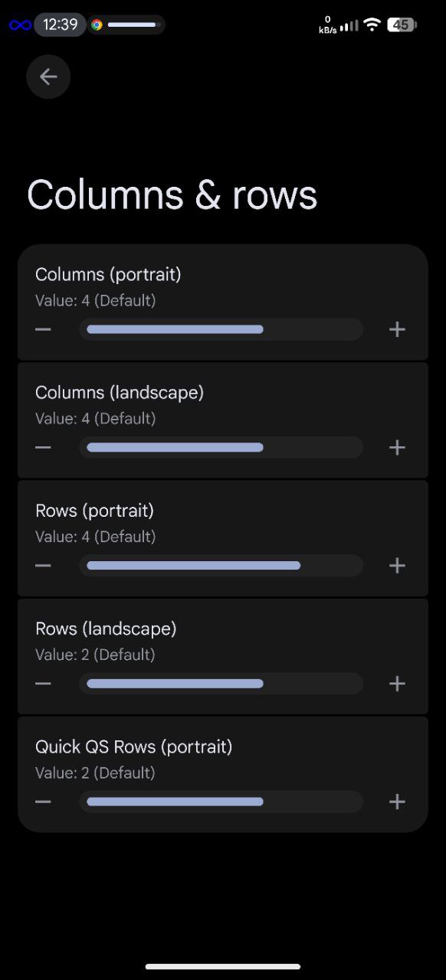Increase Rows (portrait) with plus icon
446x980 pixels.
click(x=397, y=566)
